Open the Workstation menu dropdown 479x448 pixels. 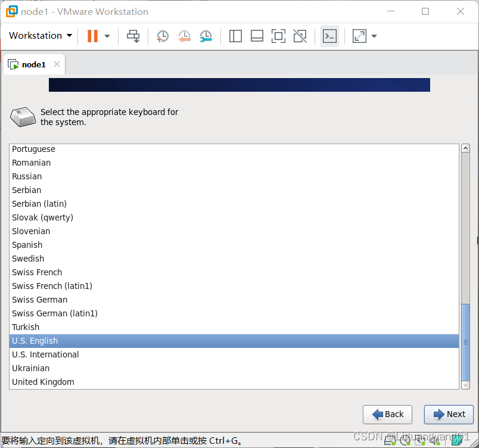tap(41, 36)
